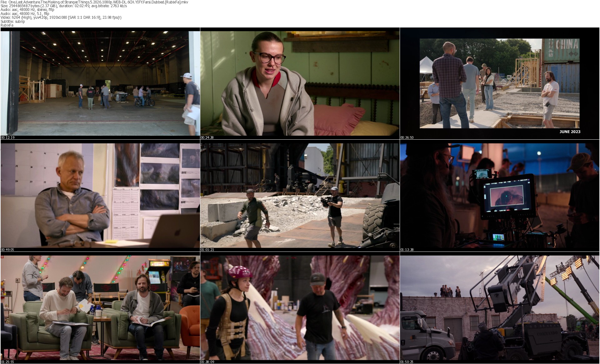Click the Video h264 1920x1080 info line
600x364 pixels.
[x=61, y=17]
